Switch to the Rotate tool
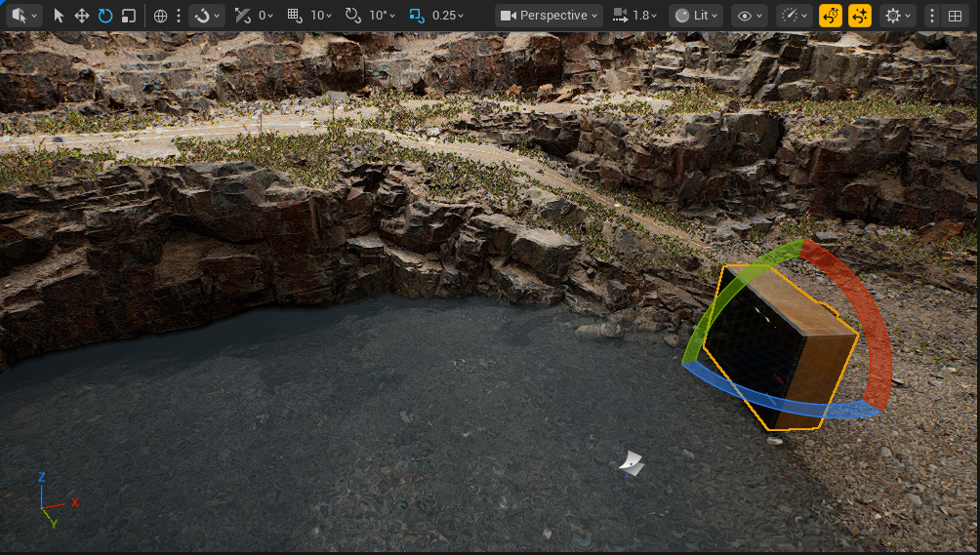Screen dimensions: 980x555 click(x=105, y=16)
